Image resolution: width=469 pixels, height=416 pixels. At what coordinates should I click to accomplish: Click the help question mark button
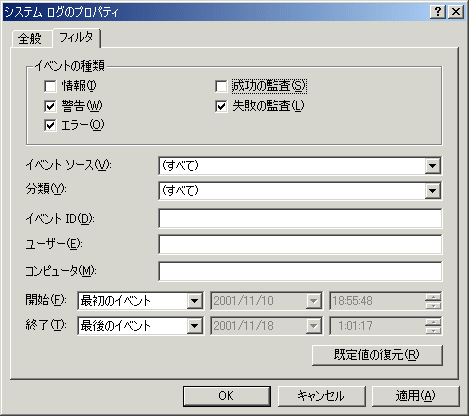point(438,12)
